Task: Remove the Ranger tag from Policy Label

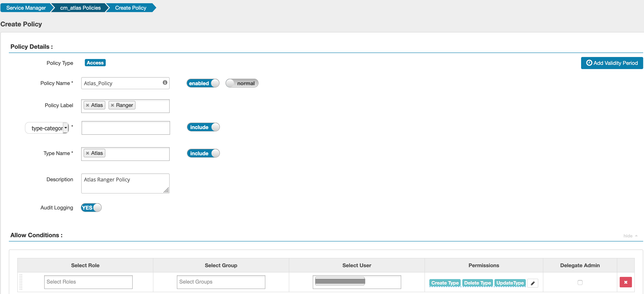Action: click(x=113, y=105)
